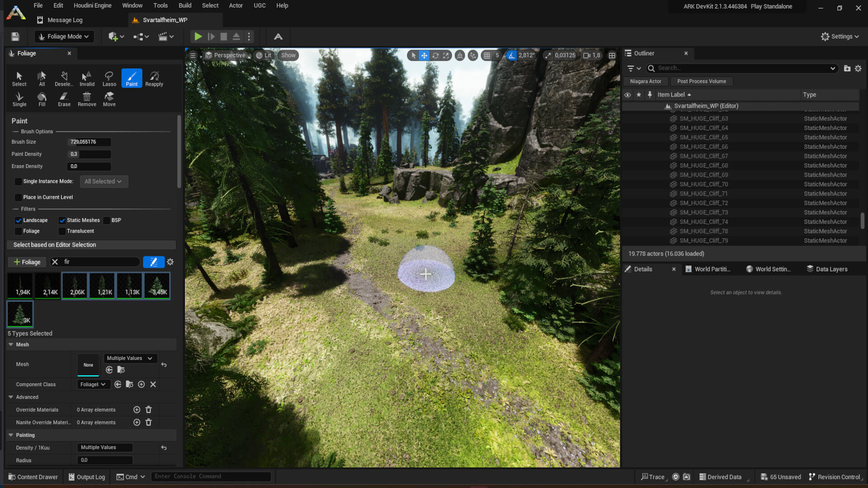Switch to the Data Layers tab
The height and width of the screenshot is (488, 868).
(831, 269)
